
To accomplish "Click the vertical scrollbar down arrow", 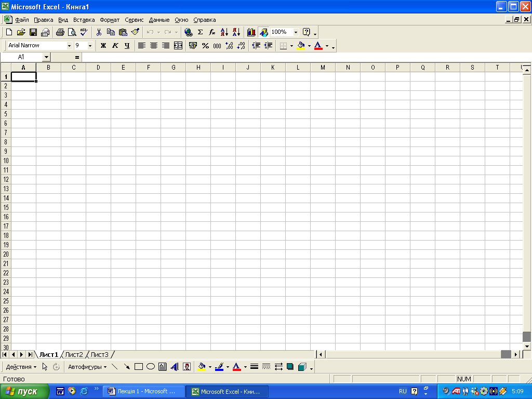I will [527, 347].
